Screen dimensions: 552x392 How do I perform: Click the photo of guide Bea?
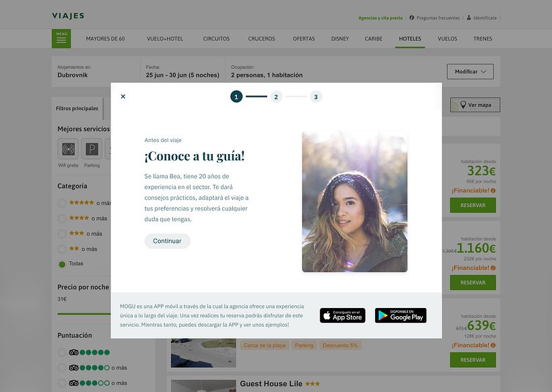point(355,202)
